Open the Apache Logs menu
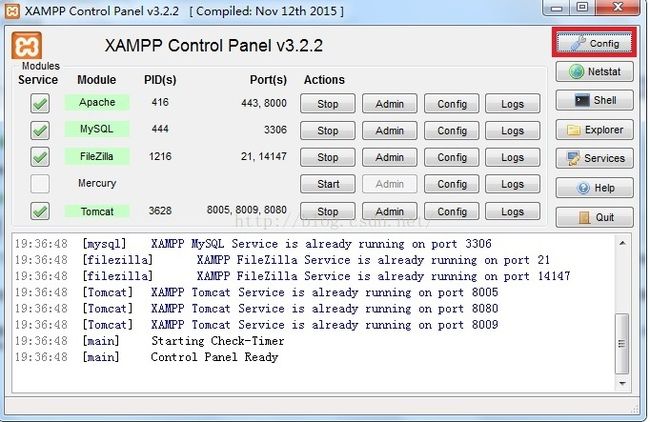 pyautogui.click(x=513, y=104)
